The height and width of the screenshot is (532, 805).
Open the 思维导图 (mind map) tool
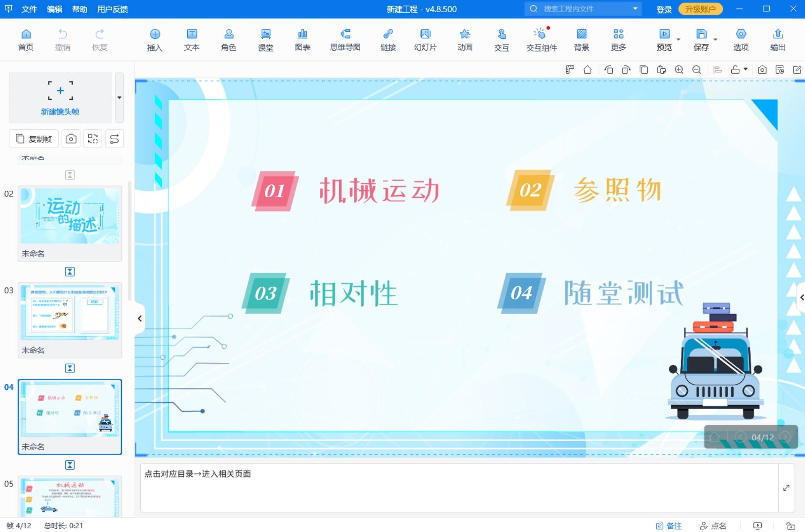click(x=345, y=39)
